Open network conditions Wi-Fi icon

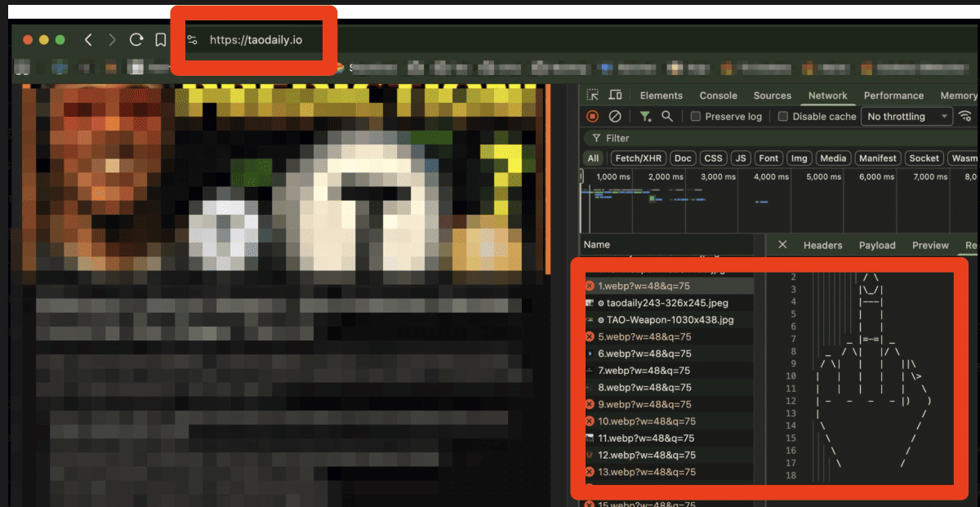[x=965, y=117]
